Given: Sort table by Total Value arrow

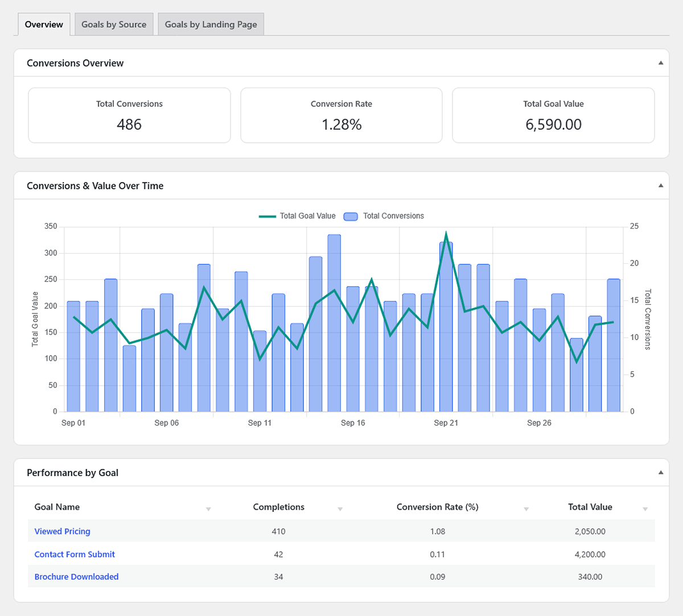Looking at the screenshot, I should pyautogui.click(x=645, y=509).
